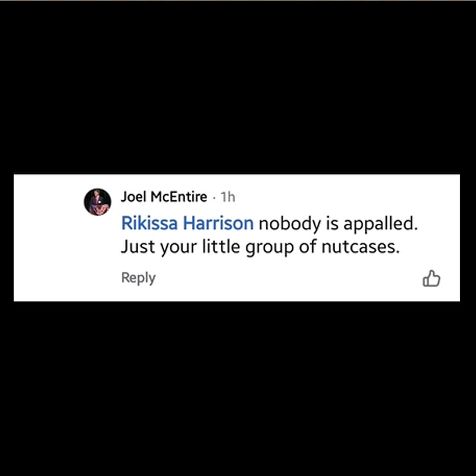476x476 pixels.
Task: Click the word "Just" starting second line
Action: point(138,246)
